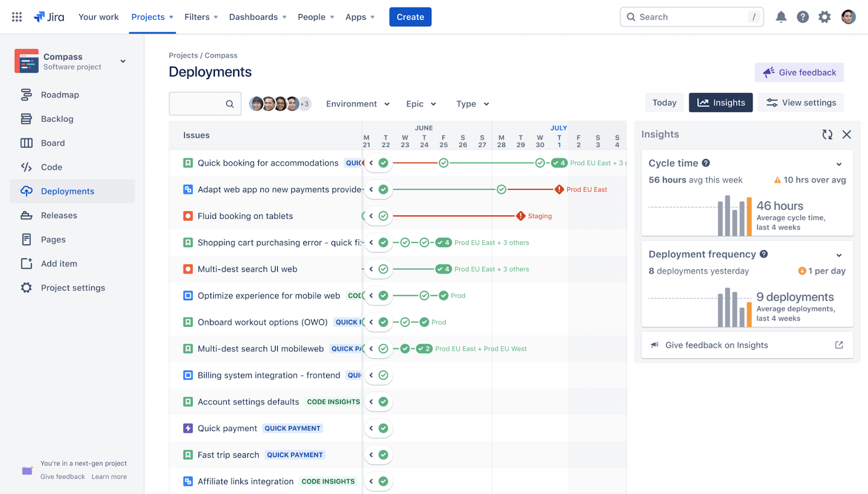Screen dimensions: 868x494
Task: Toggle the +3 assignees avatar filter
Action: click(304, 103)
